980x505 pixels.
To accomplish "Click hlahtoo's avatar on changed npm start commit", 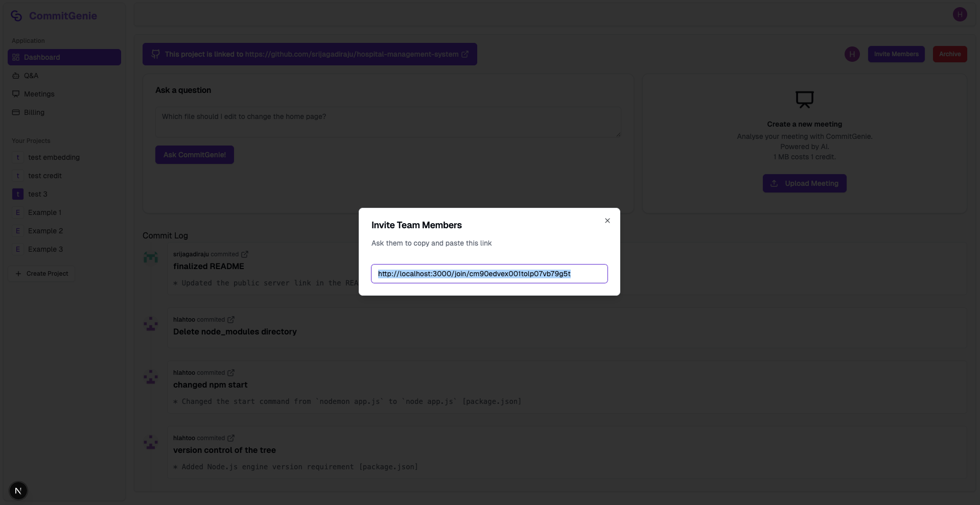I will click(x=151, y=376).
